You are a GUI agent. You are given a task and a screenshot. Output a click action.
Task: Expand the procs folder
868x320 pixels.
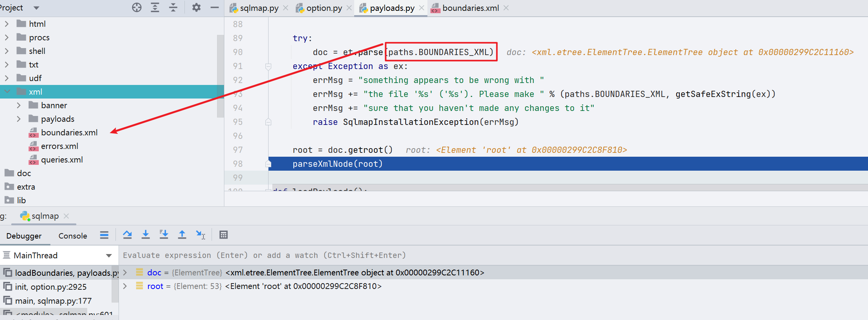coord(7,38)
